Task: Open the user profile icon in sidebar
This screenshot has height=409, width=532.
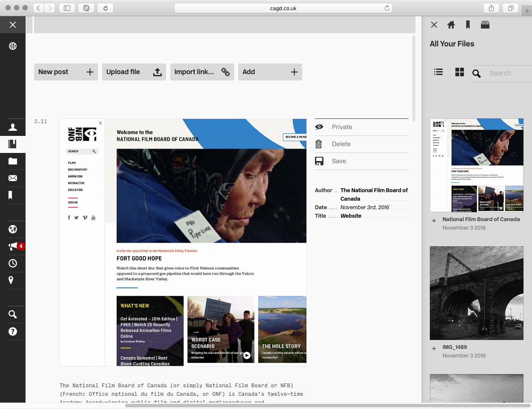Action: pyautogui.click(x=13, y=127)
